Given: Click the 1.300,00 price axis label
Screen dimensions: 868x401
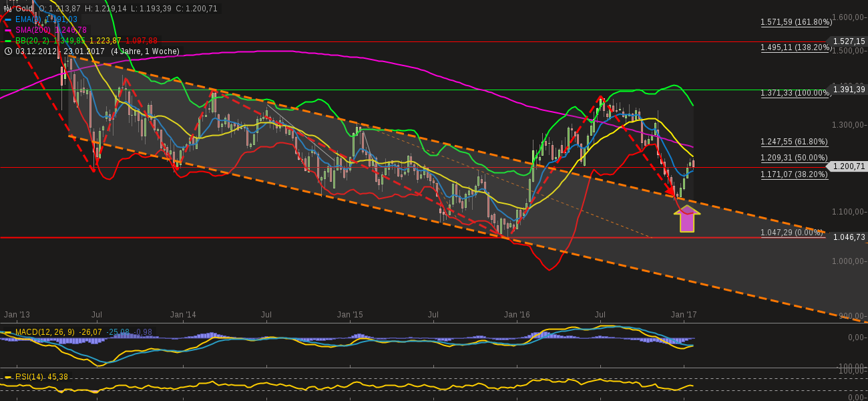Looking at the screenshot, I should coord(849,125).
